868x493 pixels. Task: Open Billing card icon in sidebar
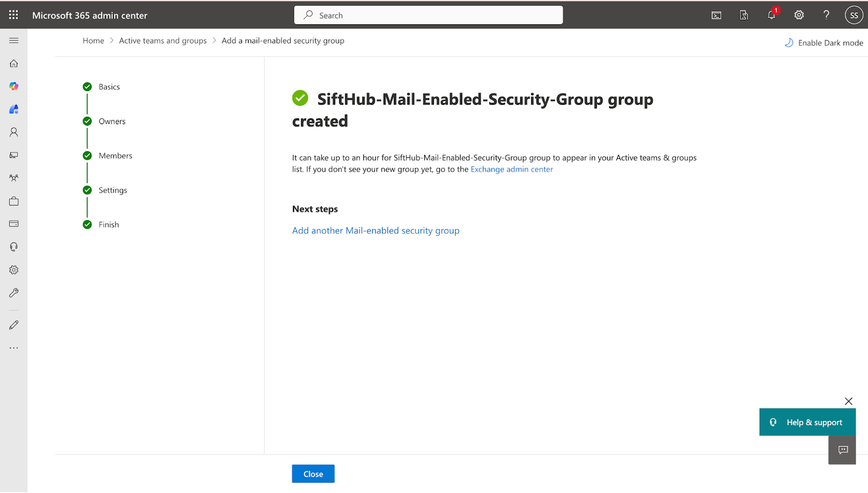pyautogui.click(x=14, y=223)
